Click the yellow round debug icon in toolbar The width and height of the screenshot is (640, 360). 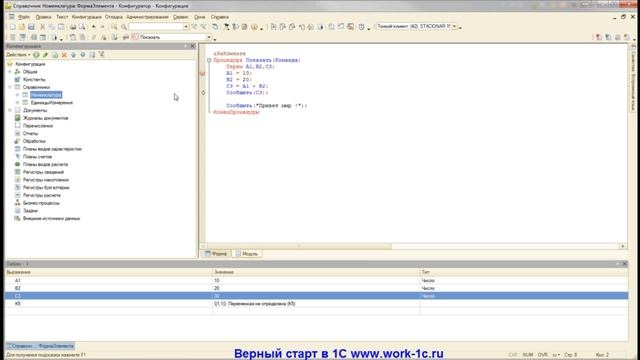254,27
